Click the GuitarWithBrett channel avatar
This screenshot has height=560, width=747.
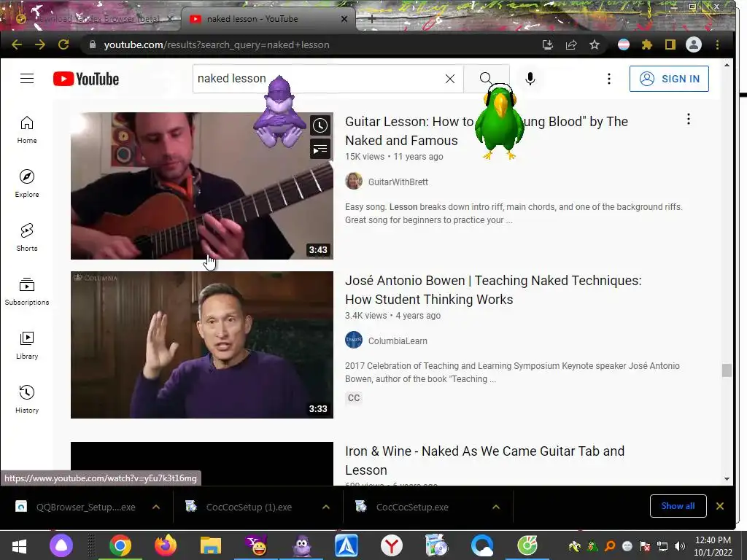[354, 182]
